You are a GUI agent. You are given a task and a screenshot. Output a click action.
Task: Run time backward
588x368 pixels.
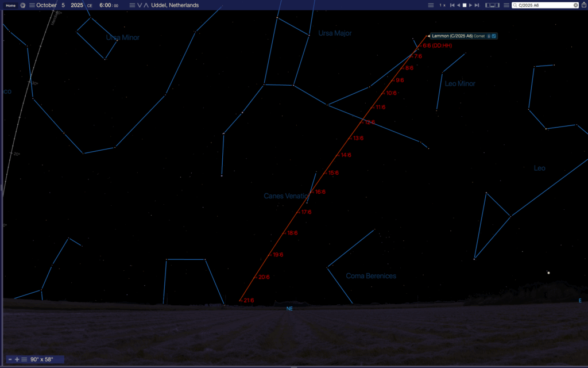pyautogui.click(x=458, y=5)
